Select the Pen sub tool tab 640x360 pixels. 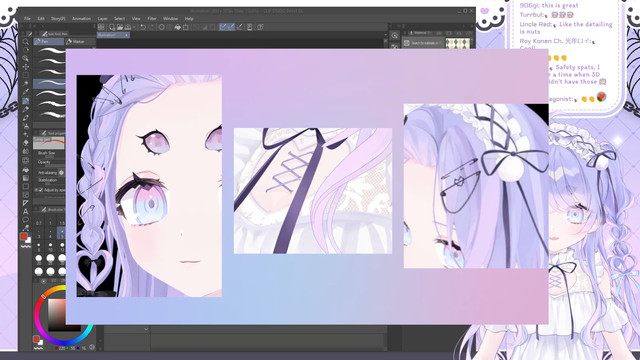(x=49, y=42)
